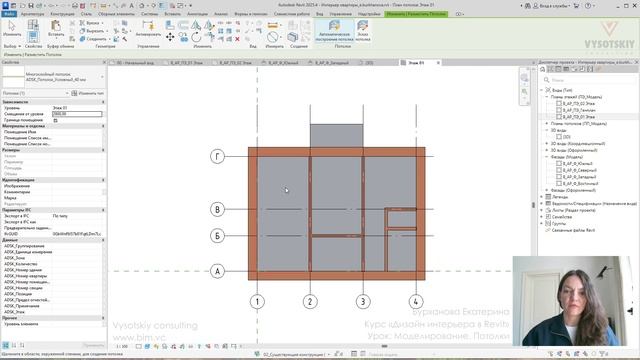Select Sketch Ceiling (Эскиз потолка) tool
Viewport: 640px width, 360px height.
point(362,31)
